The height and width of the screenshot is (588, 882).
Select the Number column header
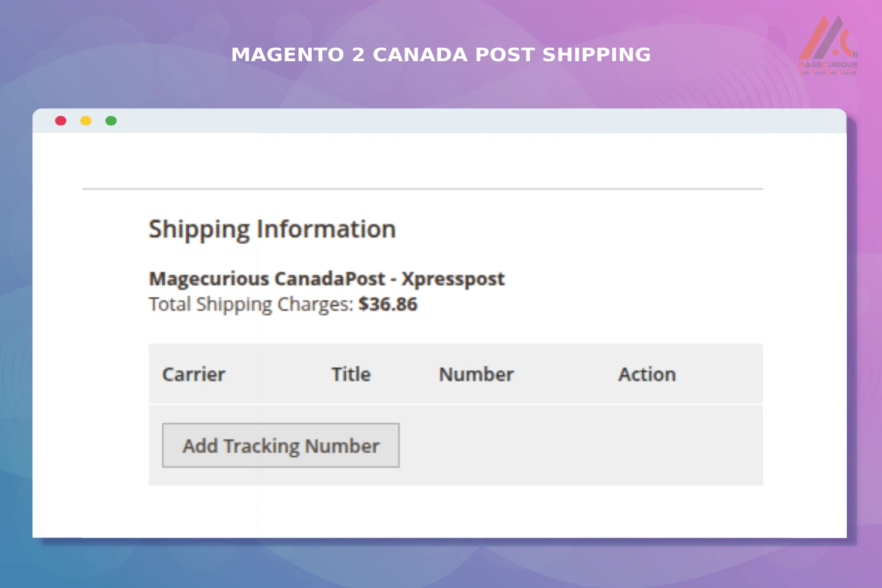pyautogui.click(x=476, y=375)
